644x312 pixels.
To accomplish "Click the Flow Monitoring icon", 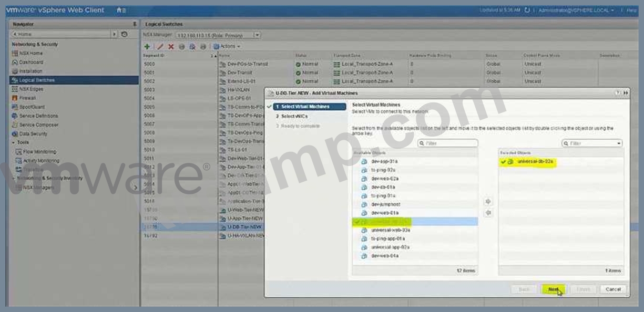I will 19,152.
